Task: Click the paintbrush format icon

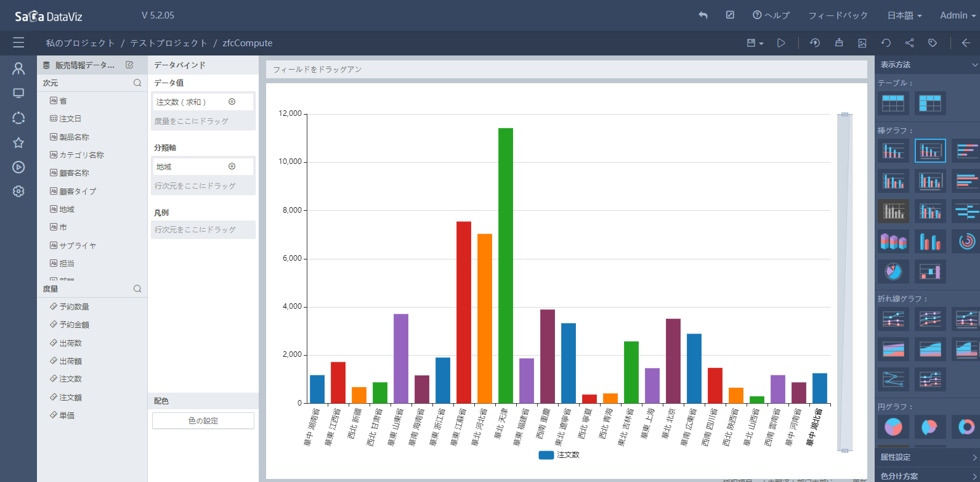Action: pos(839,43)
